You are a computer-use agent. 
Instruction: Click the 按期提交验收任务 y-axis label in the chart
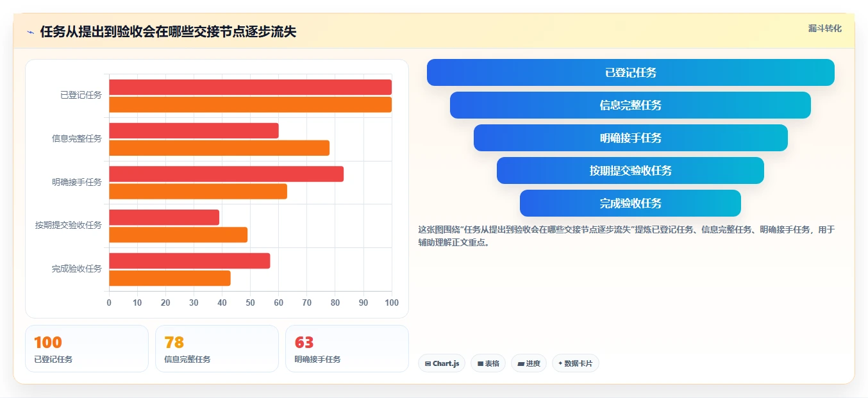click(x=69, y=226)
